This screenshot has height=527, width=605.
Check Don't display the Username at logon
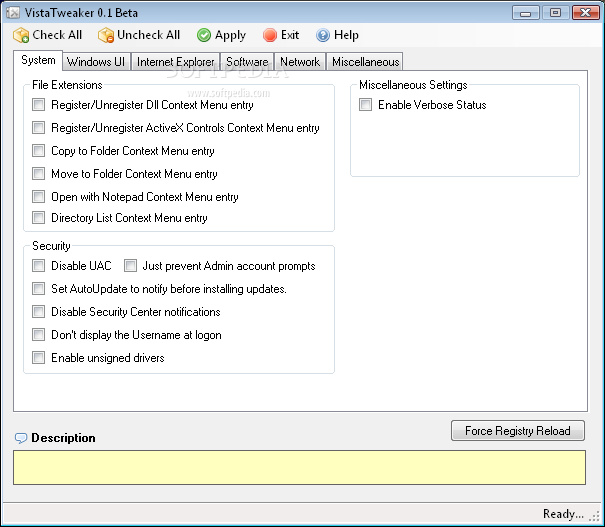coord(38,334)
